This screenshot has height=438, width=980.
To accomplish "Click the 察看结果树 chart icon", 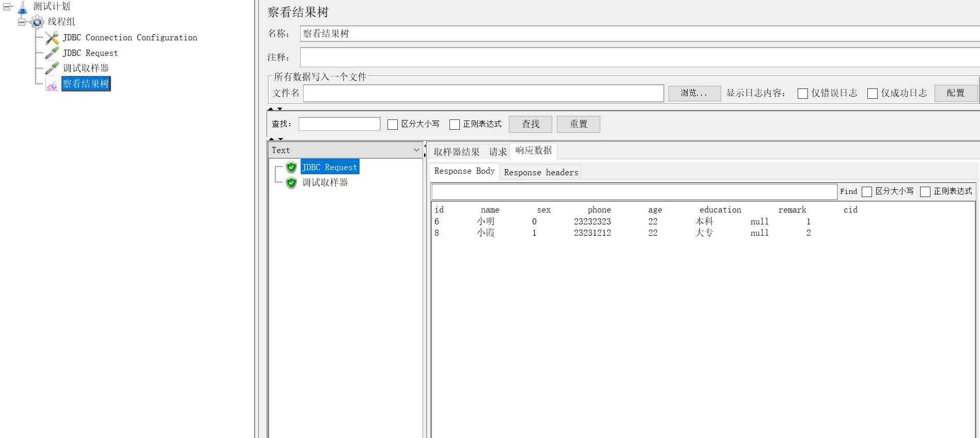I will pyautogui.click(x=52, y=84).
